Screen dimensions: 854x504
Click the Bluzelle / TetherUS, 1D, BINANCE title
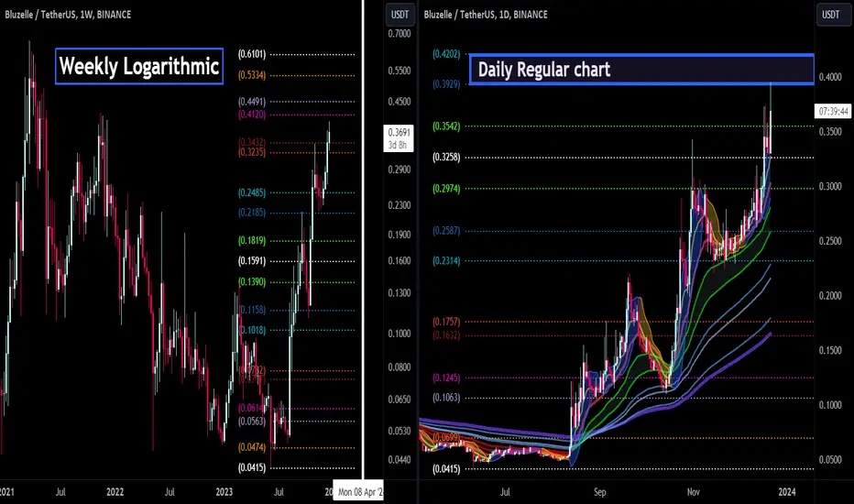tap(486, 15)
